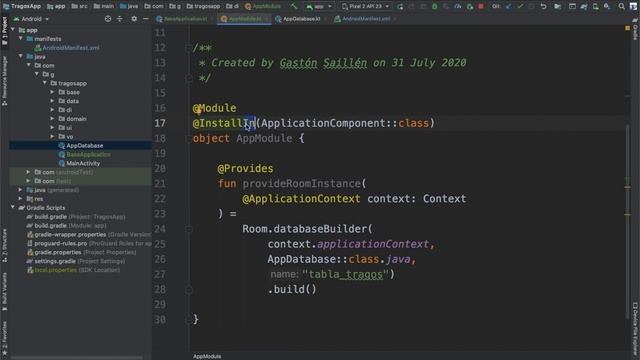Collapse the tragosapp package arrow
The width and height of the screenshot is (640, 360).
[44, 83]
